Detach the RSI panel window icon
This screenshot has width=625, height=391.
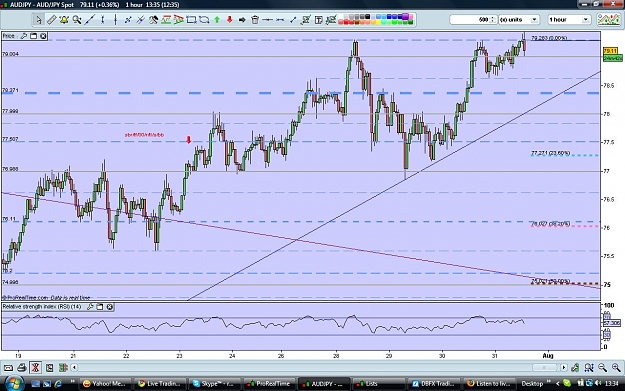click(100, 307)
